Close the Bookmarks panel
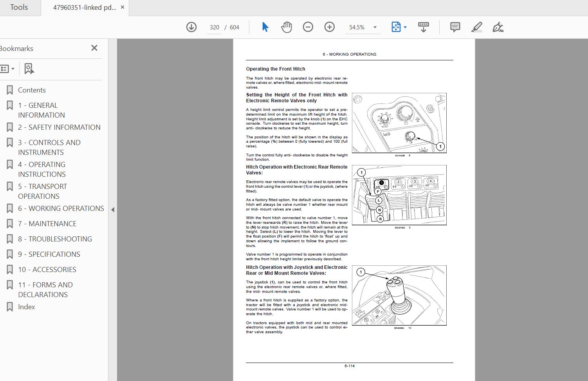The width and height of the screenshot is (588, 381). point(94,48)
